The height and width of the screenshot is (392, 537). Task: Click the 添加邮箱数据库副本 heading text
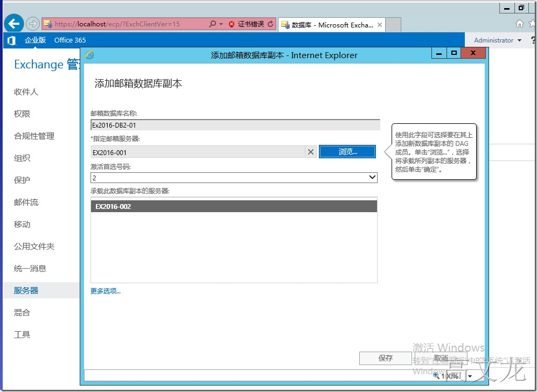point(138,83)
